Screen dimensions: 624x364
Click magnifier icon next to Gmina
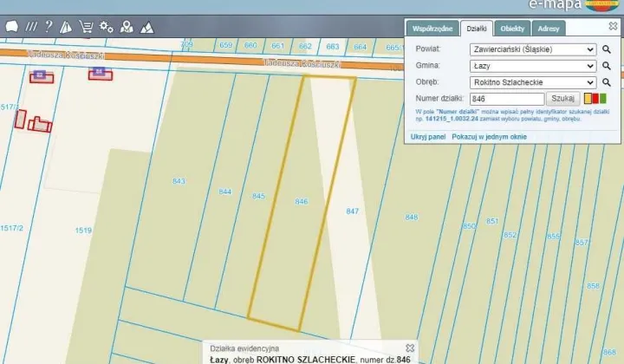click(x=608, y=66)
